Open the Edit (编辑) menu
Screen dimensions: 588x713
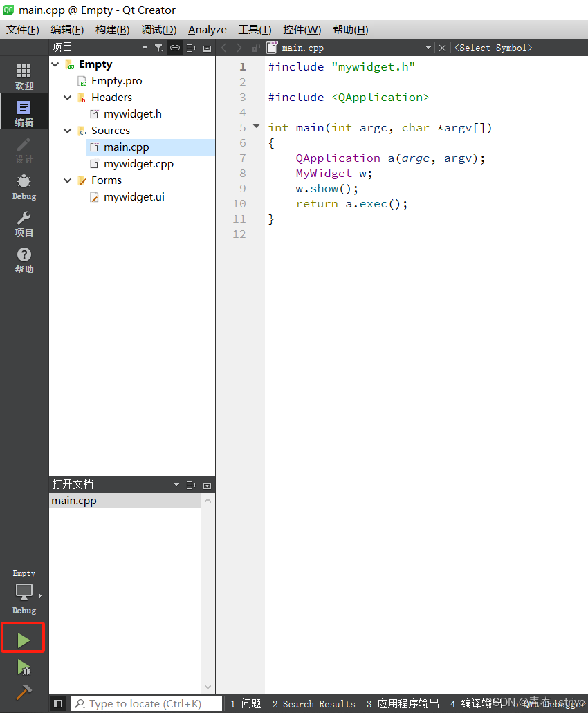click(67, 30)
